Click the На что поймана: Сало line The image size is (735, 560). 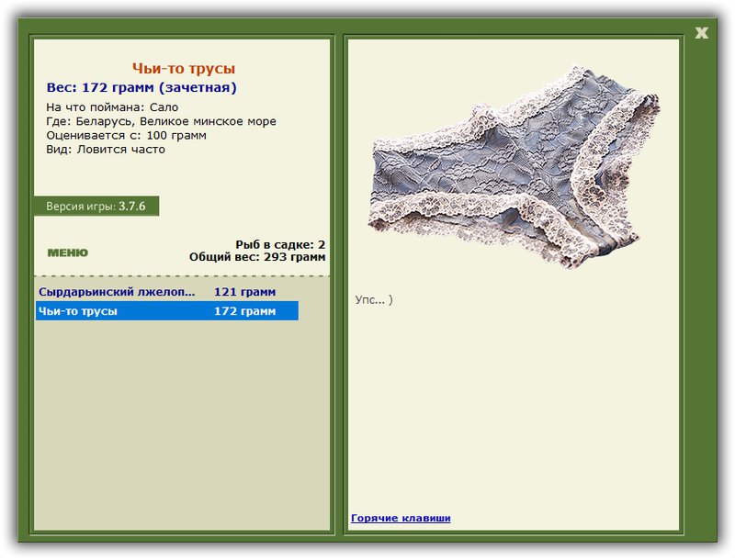tap(112, 107)
